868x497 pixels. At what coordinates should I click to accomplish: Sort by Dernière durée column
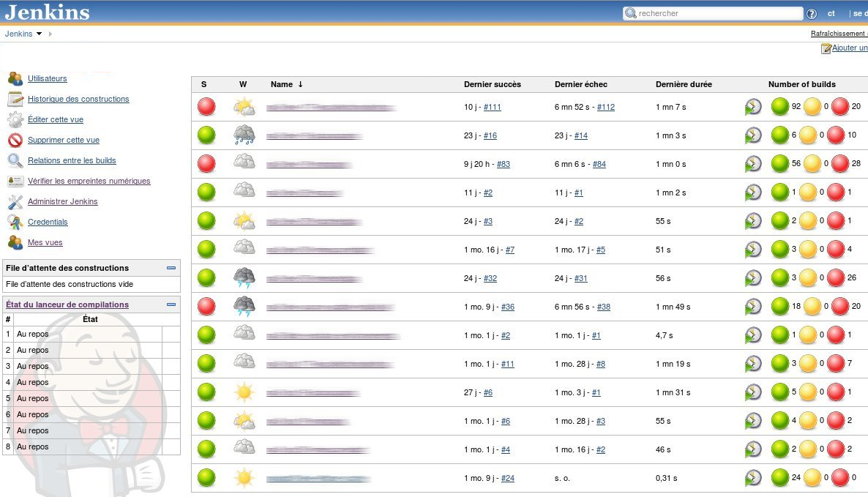pyautogui.click(x=684, y=84)
